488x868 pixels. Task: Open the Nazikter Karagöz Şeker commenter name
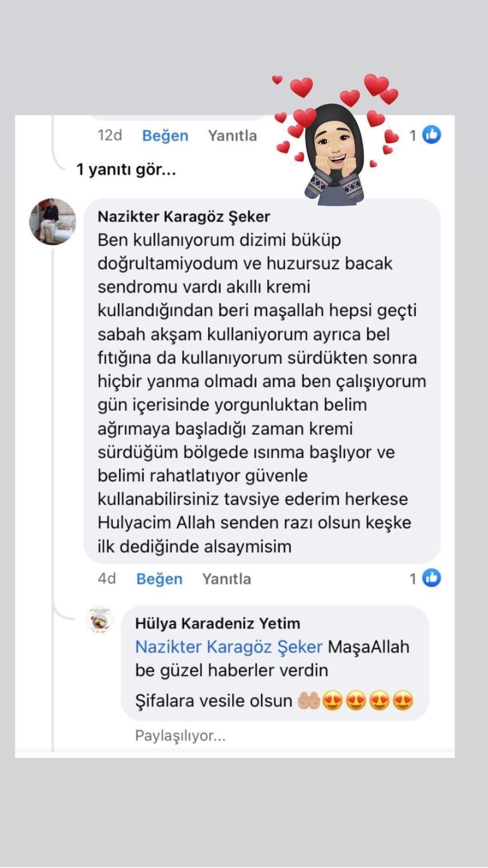coord(183,216)
